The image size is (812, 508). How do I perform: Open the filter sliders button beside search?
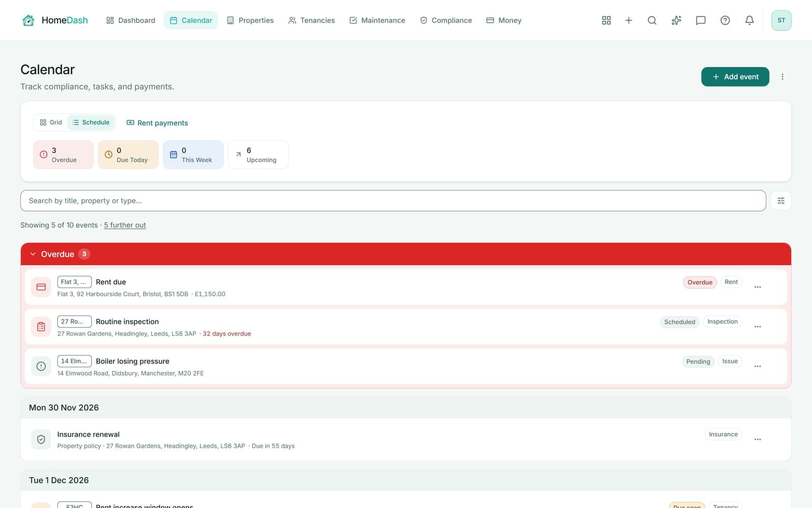pyautogui.click(x=781, y=201)
